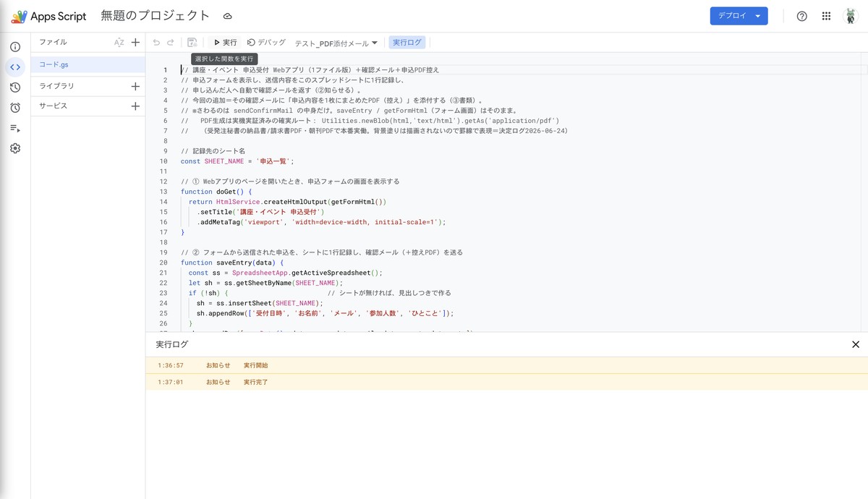This screenshot has height=499, width=868.
Task: Toggle the 実行ログ button in toolbar
Action: pyautogui.click(x=407, y=43)
